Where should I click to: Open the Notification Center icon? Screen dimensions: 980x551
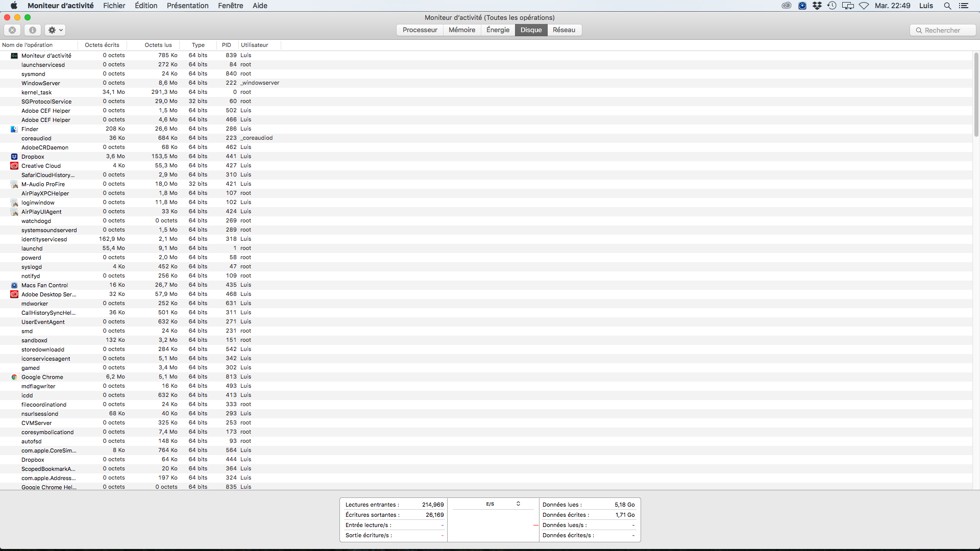pyautogui.click(x=964, y=6)
